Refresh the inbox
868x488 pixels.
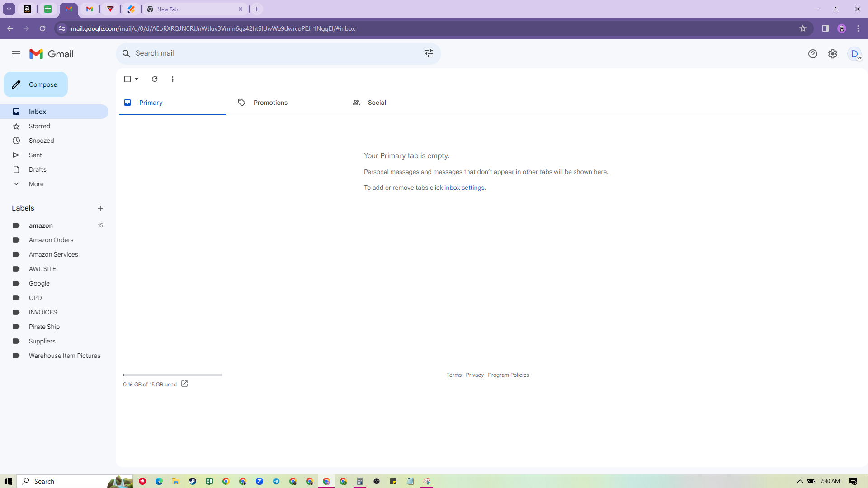pos(155,79)
